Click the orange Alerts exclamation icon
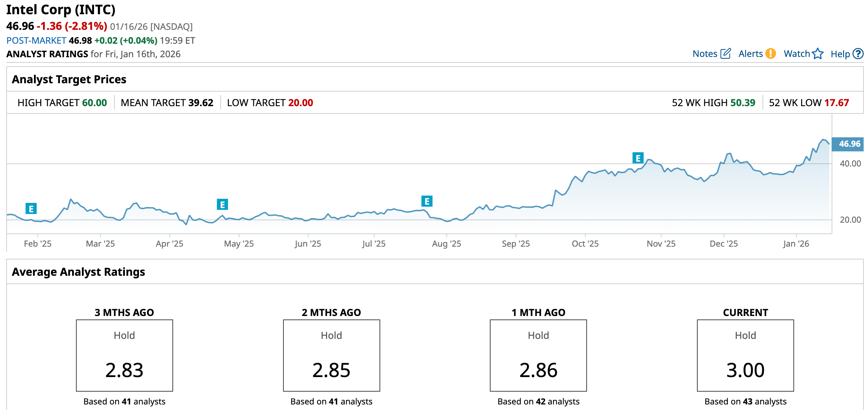The height and width of the screenshot is (410, 868). click(x=771, y=54)
